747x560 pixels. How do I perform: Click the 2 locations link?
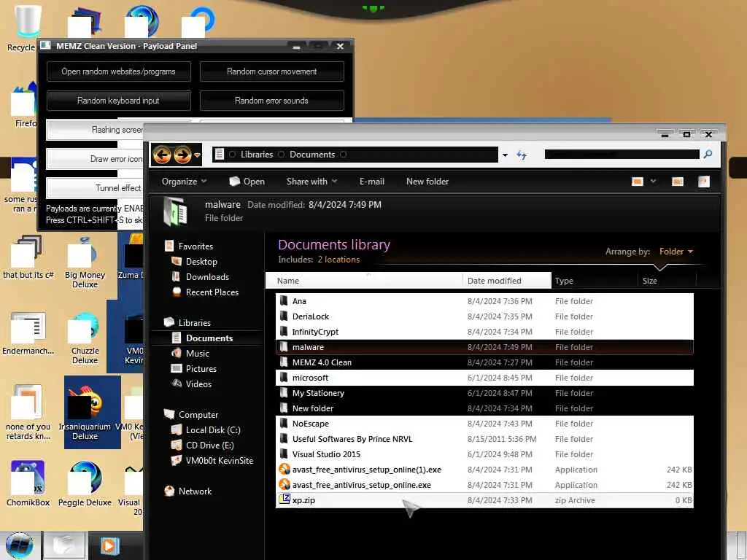click(338, 260)
